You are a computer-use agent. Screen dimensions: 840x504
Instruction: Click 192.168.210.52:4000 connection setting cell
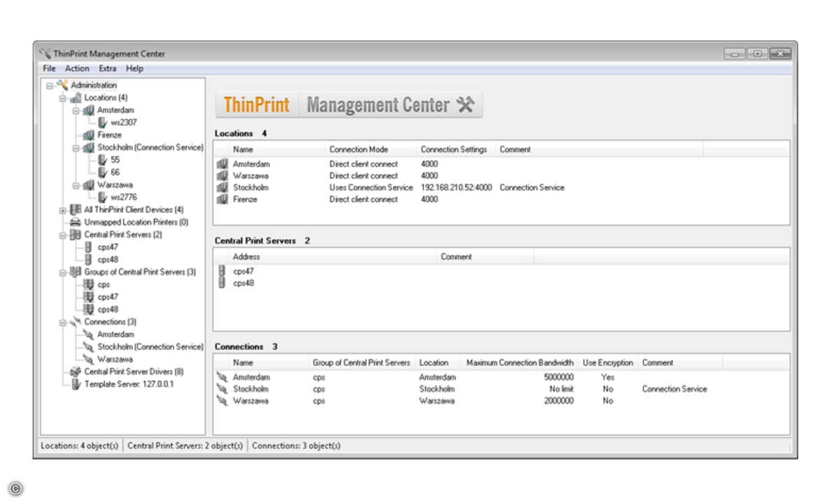[456, 188]
